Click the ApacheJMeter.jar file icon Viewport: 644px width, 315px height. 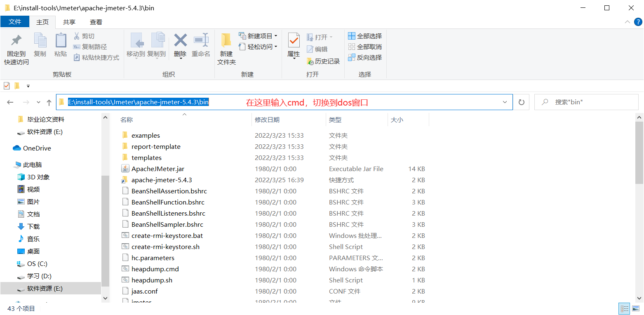(x=125, y=169)
